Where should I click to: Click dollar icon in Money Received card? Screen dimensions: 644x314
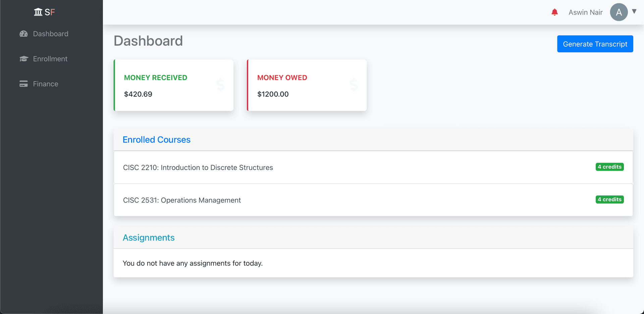[x=220, y=85]
